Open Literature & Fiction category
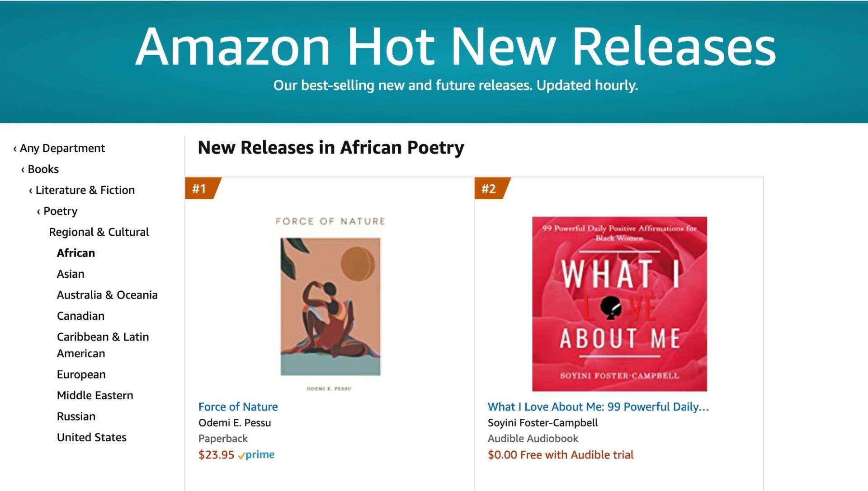Screen dimensions: 868x491 [x=85, y=190]
